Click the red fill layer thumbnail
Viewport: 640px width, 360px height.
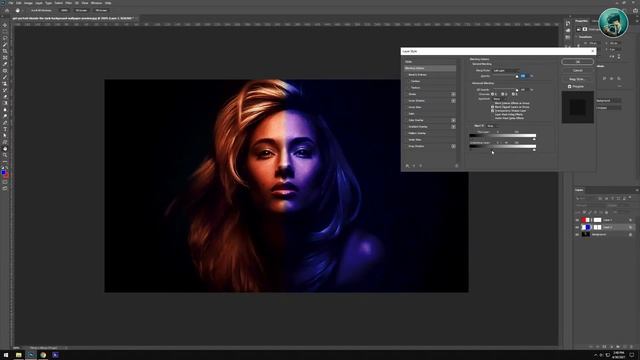[x=586, y=220]
